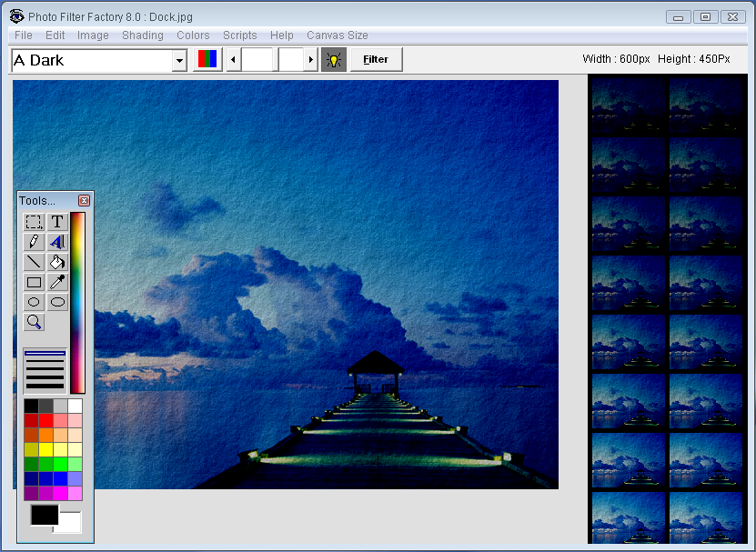
Task: Click the RGB color bars button
Action: click(207, 59)
